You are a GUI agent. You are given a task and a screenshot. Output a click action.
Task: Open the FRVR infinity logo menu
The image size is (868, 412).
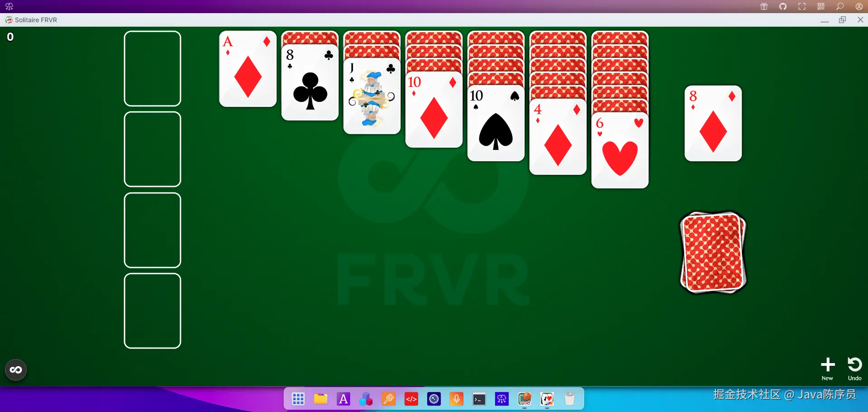click(x=16, y=370)
